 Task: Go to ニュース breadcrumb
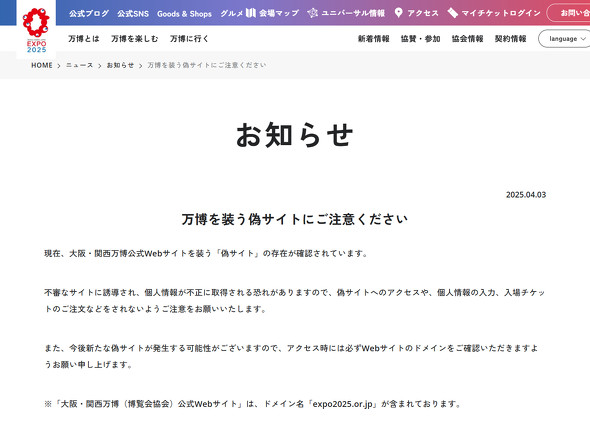point(79,65)
